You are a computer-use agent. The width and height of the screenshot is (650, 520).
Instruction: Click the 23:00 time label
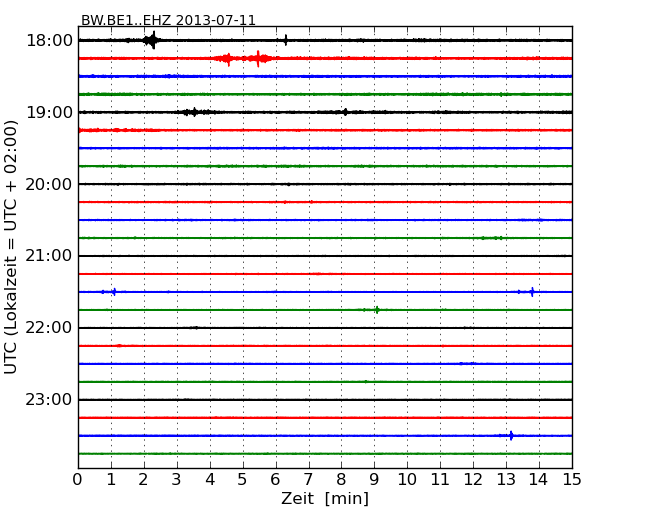click(49, 399)
